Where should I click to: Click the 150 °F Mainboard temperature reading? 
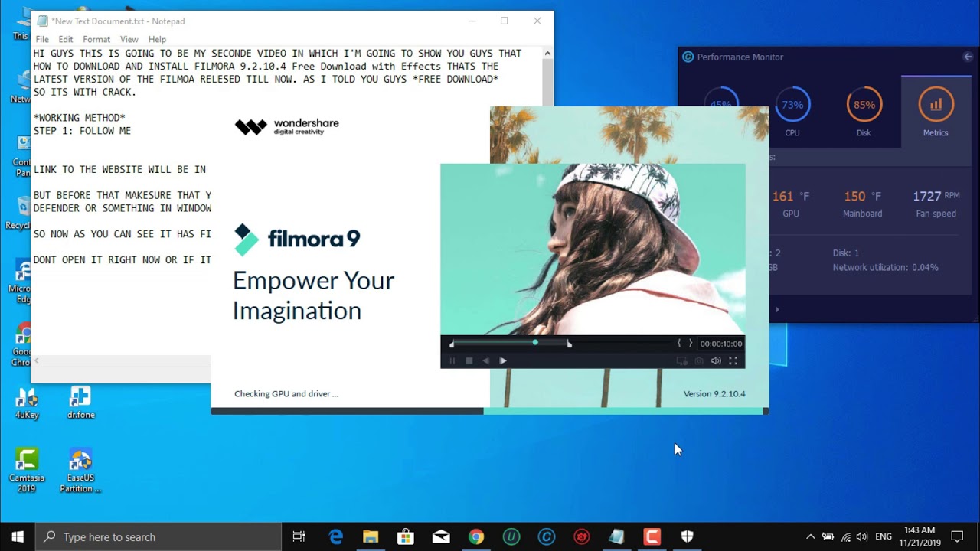(x=862, y=197)
